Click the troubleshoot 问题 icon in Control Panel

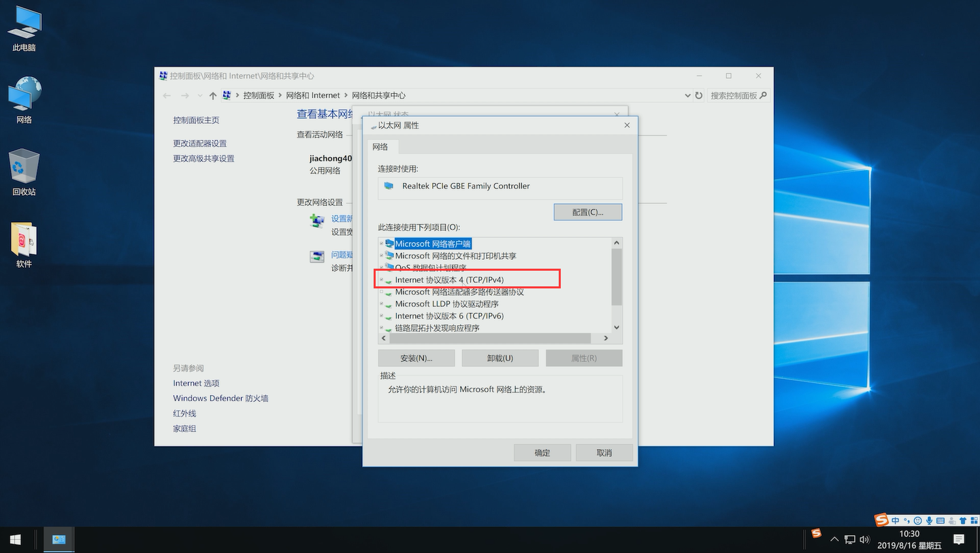tap(317, 256)
